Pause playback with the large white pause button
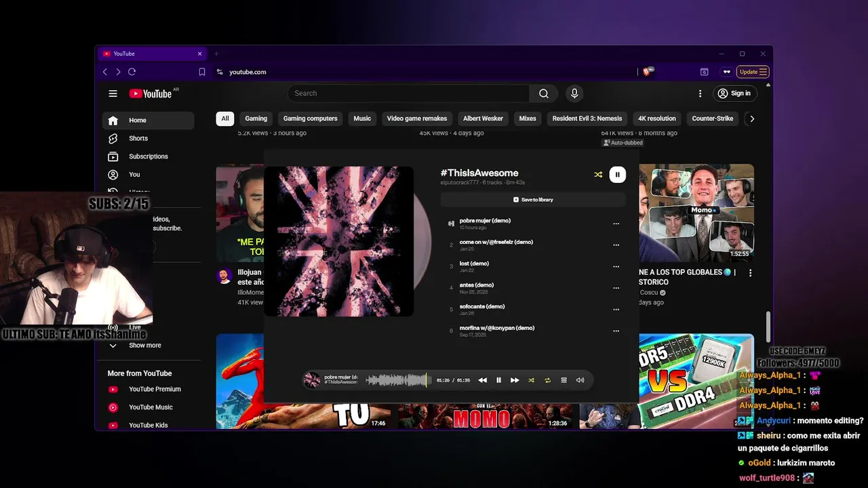 pos(617,174)
